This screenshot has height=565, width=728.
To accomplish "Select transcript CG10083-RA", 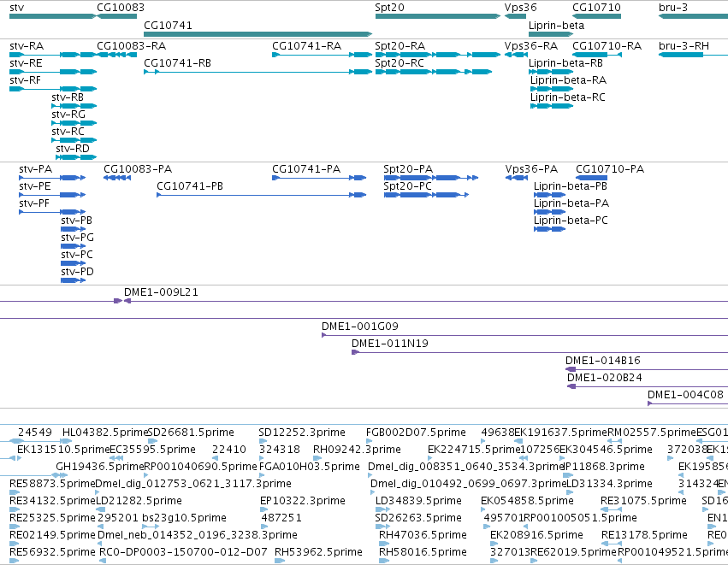I will pos(116,55).
